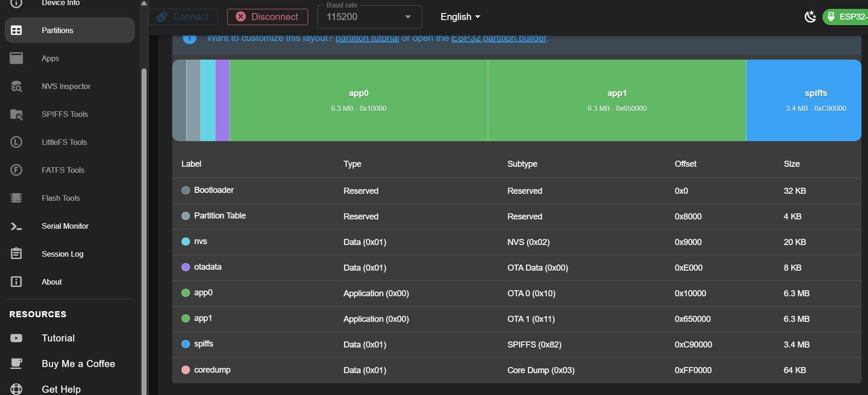Open the Serial Monitor page
The height and width of the screenshot is (395, 868).
(x=70, y=226)
